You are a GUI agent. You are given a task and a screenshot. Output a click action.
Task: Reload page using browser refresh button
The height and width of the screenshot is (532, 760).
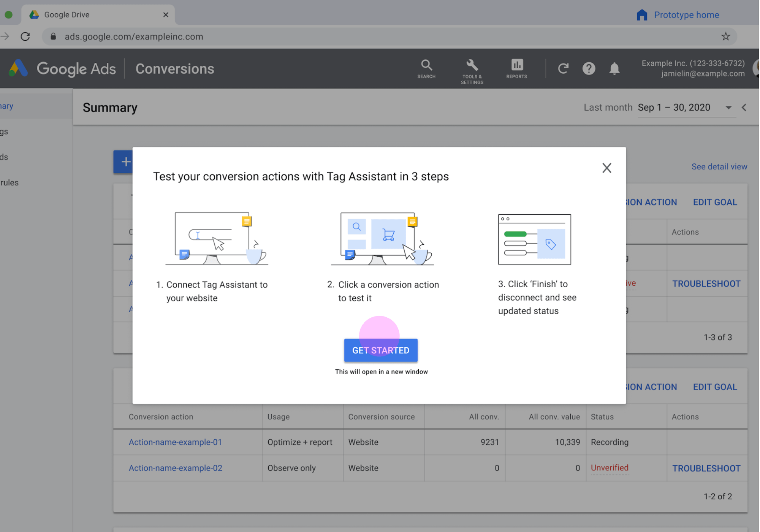pyautogui.click(x=25, y=36)
